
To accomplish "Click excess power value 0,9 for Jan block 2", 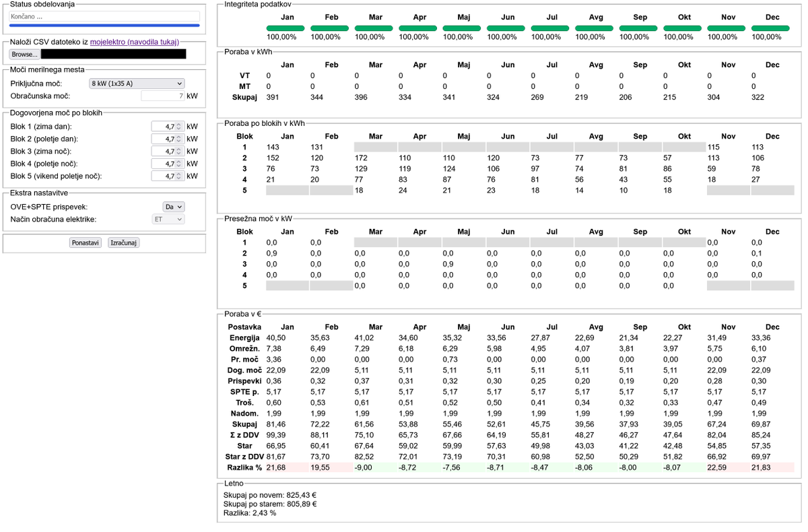I will pyautogui.click(x=272, y=253).
